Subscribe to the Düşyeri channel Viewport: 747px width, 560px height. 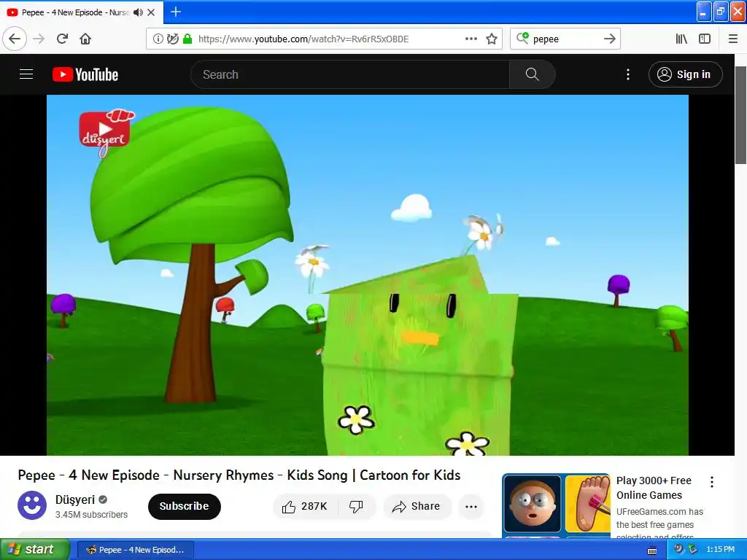click(x=185, y=506)
